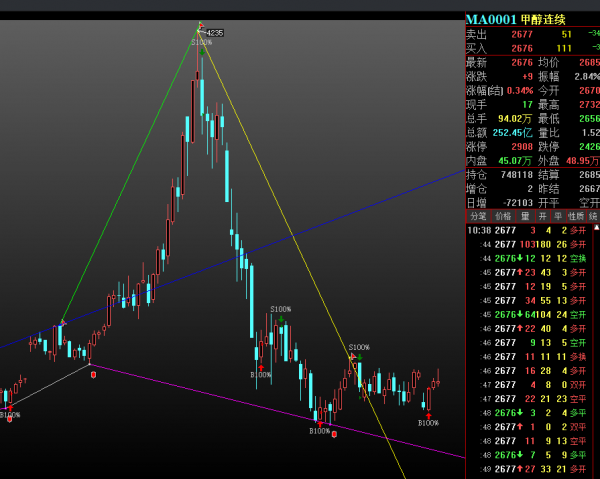Click the B100% buy arrow below the mid-chart S100%

tap(262, 369)
